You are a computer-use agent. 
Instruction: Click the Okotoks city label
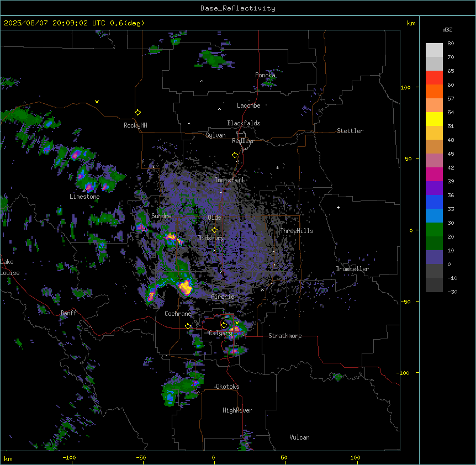[x=228, y=387]
